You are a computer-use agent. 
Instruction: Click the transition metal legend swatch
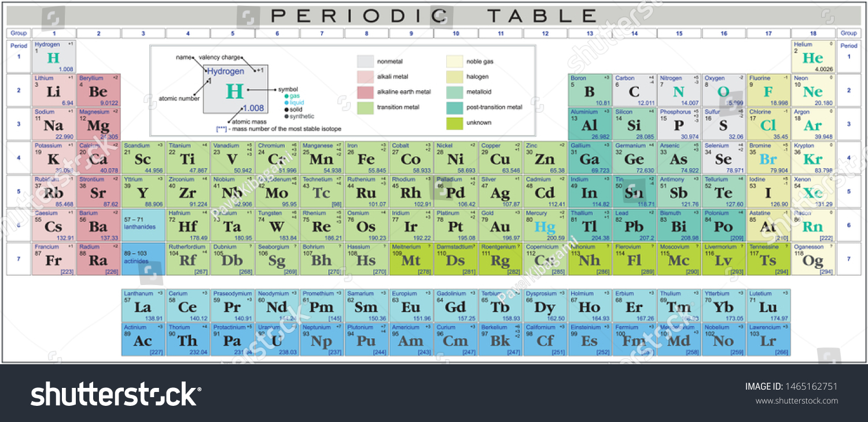point(365,107)
